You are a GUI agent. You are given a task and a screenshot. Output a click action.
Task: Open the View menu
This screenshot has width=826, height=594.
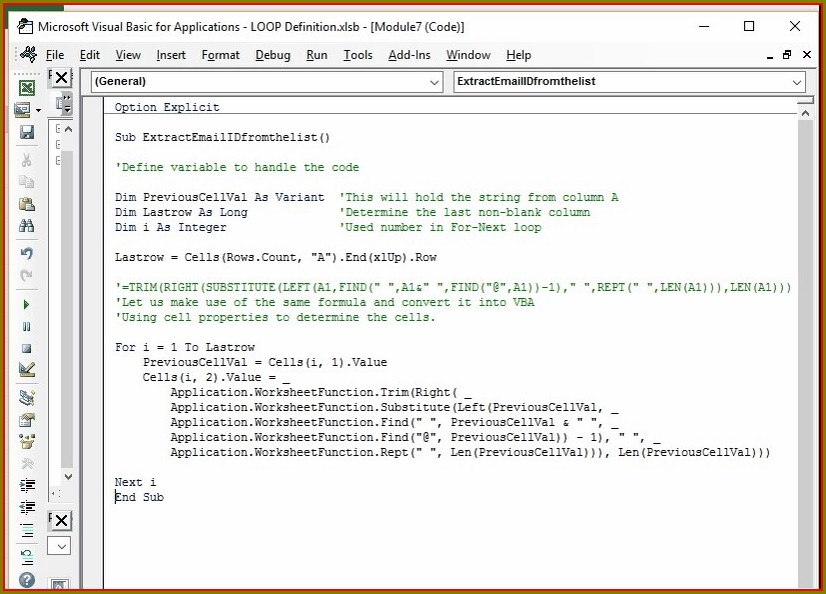click(x=128, y=55)
